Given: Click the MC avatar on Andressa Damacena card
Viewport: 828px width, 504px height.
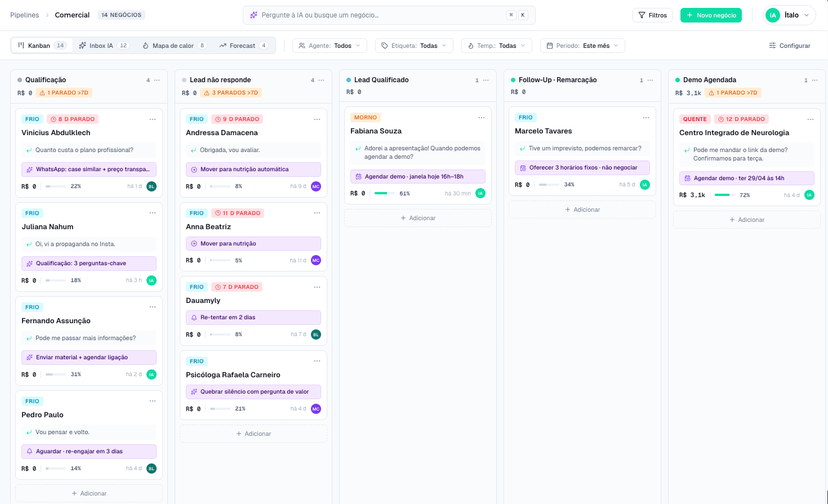Looking at the screenshot, I should coord(315,186).
